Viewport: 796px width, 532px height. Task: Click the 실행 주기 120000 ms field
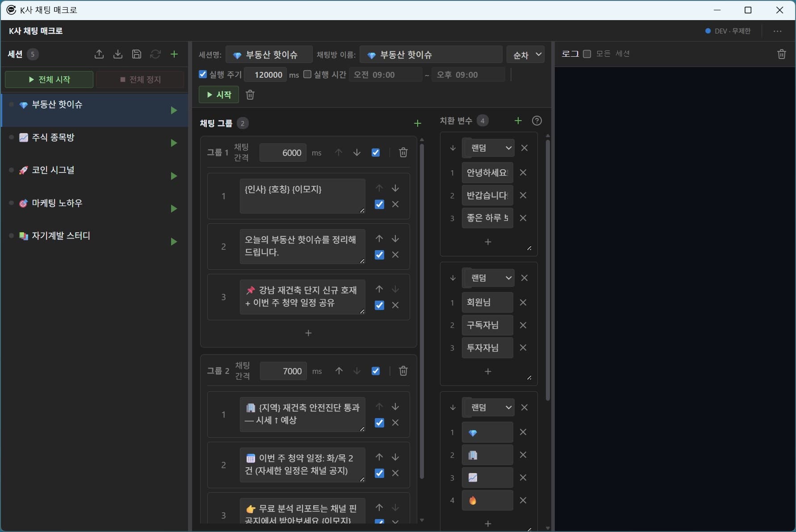(x=265, y=75)
